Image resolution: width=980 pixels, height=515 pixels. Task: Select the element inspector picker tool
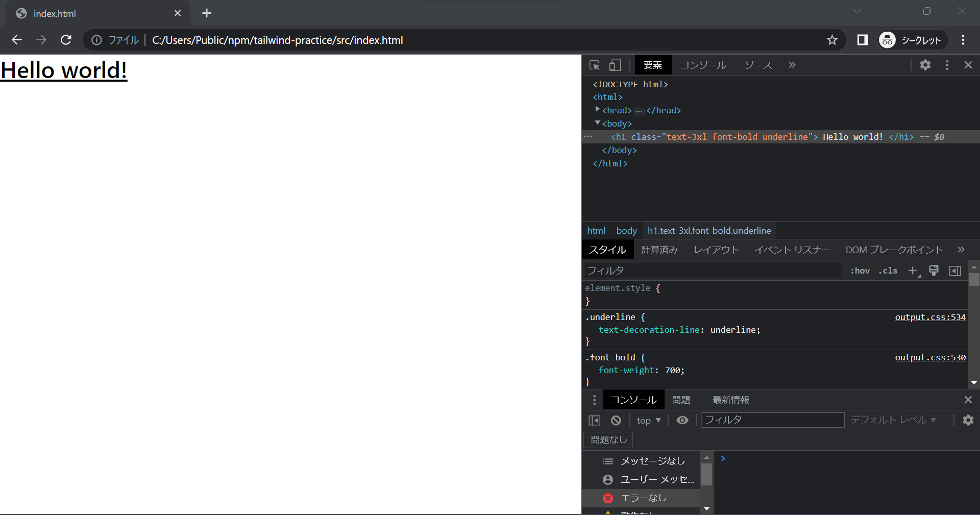594,65
